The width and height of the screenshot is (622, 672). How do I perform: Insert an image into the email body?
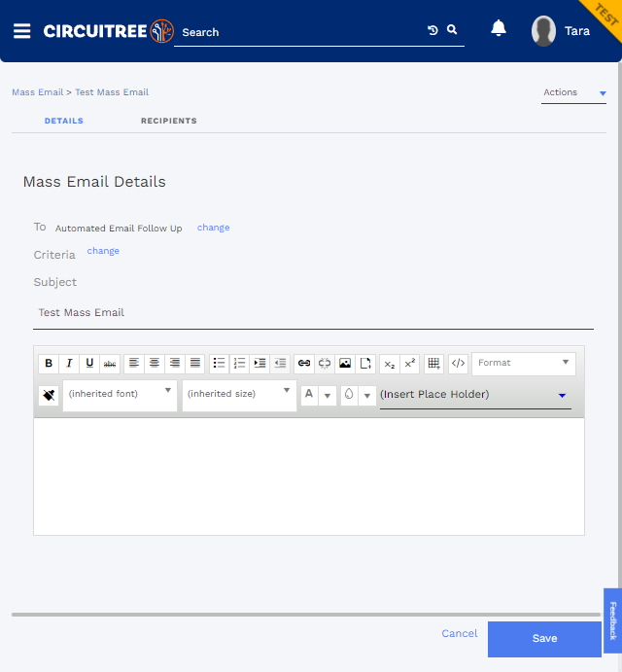point(345,364)
